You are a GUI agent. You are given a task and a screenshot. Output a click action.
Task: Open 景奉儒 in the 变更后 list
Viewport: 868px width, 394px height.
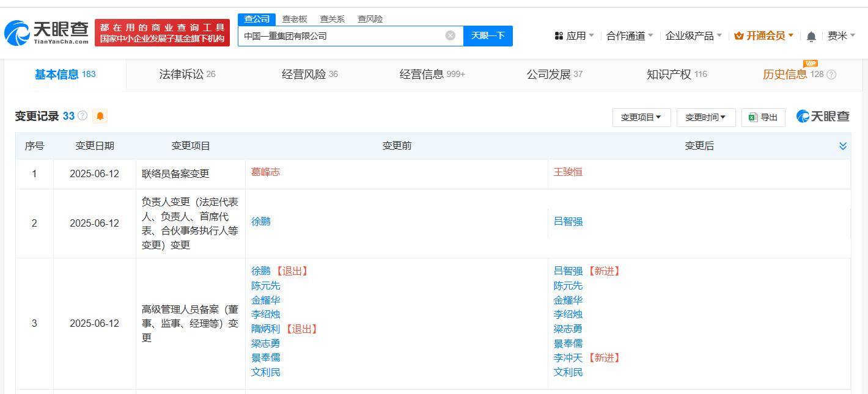pyautogui.click(x=568, y=343)
